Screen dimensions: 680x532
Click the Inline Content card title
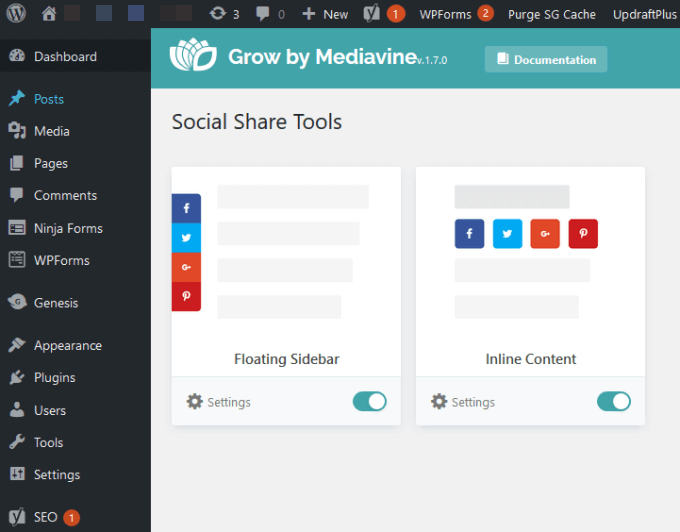[531, 359]
